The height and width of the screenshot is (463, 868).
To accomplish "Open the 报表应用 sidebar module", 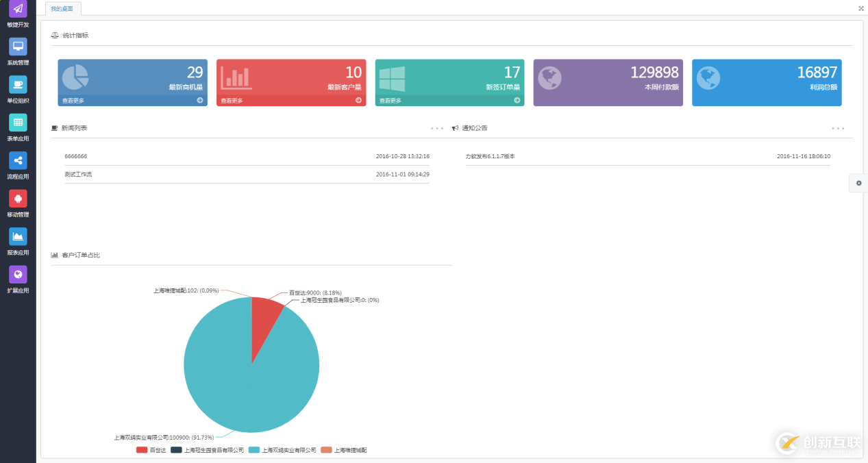I will click(18, 242).
